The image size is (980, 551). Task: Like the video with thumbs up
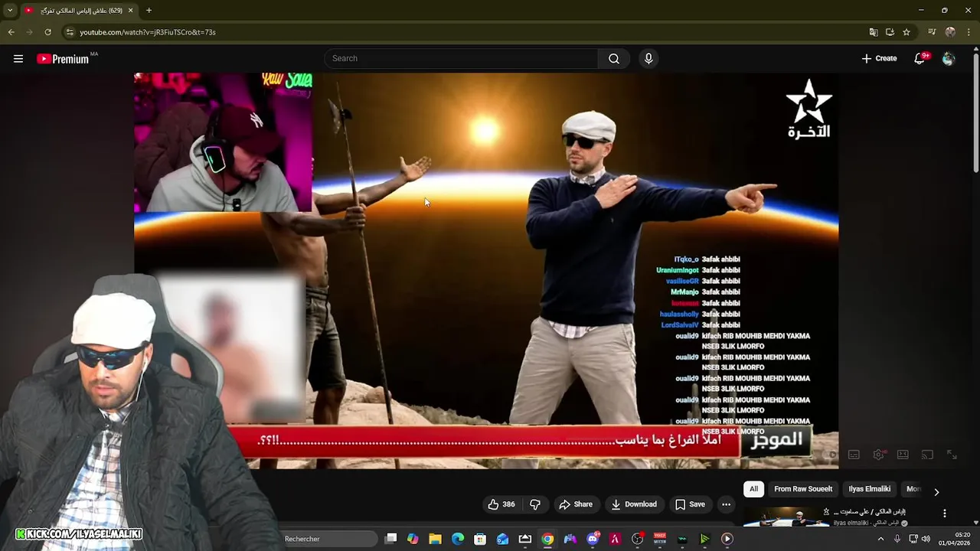[x=501, y=504]
